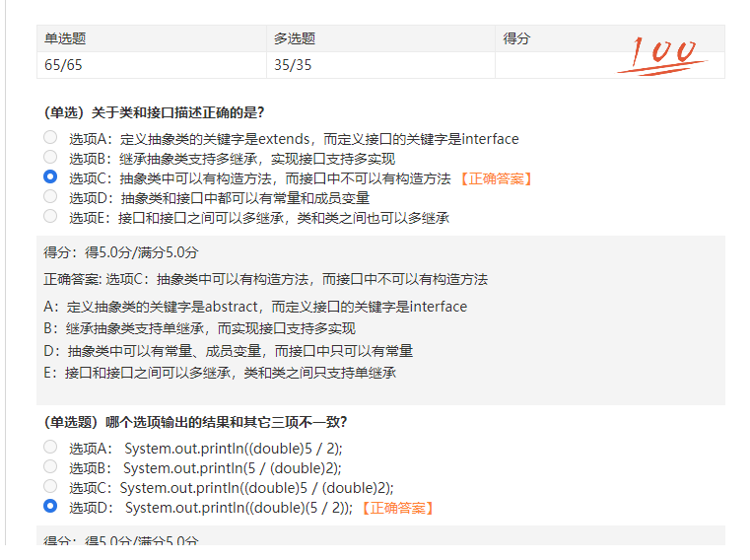
Task: Pick option C radio for println((double)5 / (double)2)
Action: [50, 486]
